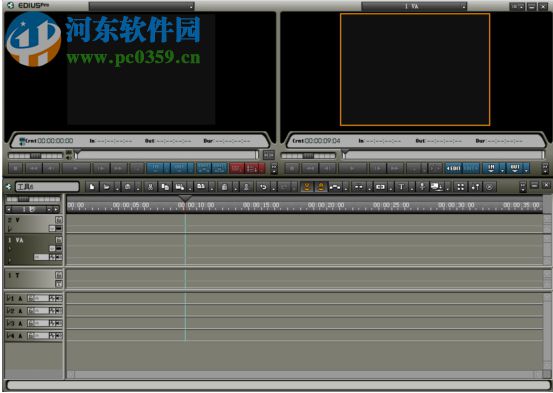Delete the selected clip with the trash icon
The image size is (553, 393).
[x=224, y=187]
